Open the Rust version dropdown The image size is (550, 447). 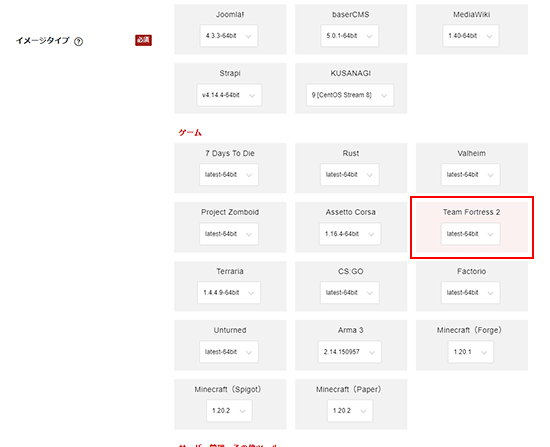coord(349,174)
